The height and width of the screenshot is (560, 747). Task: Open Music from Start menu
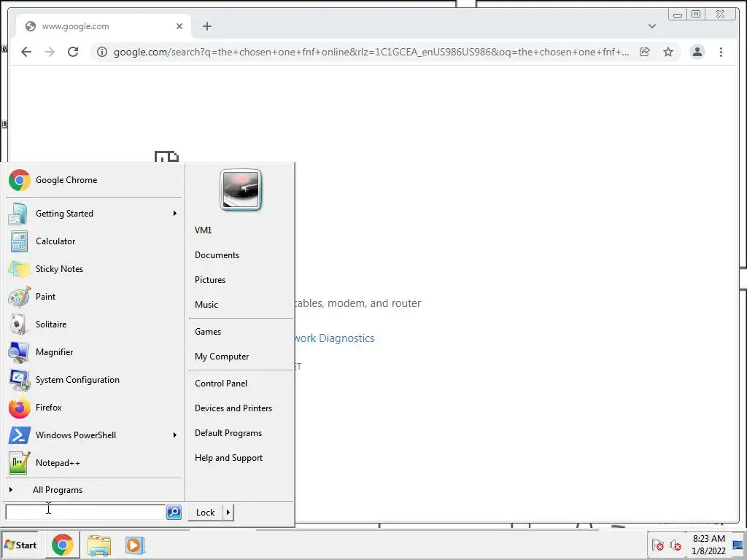206,305
